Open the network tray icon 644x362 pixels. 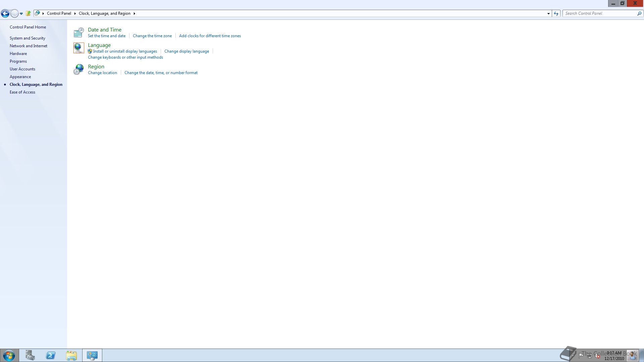(x=589, y=356)
